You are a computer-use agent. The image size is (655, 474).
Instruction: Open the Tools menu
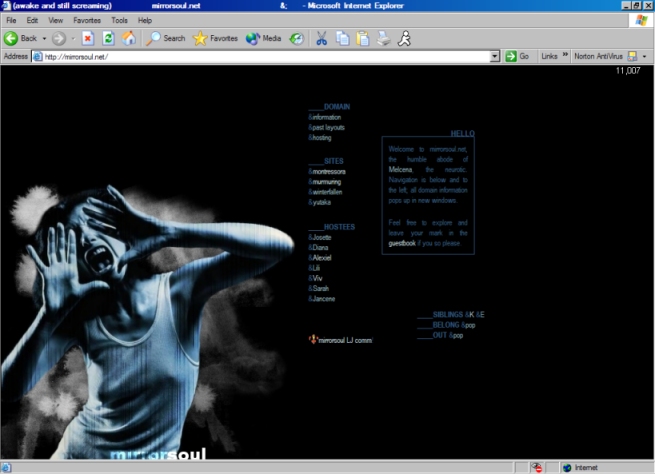point(119,20)
